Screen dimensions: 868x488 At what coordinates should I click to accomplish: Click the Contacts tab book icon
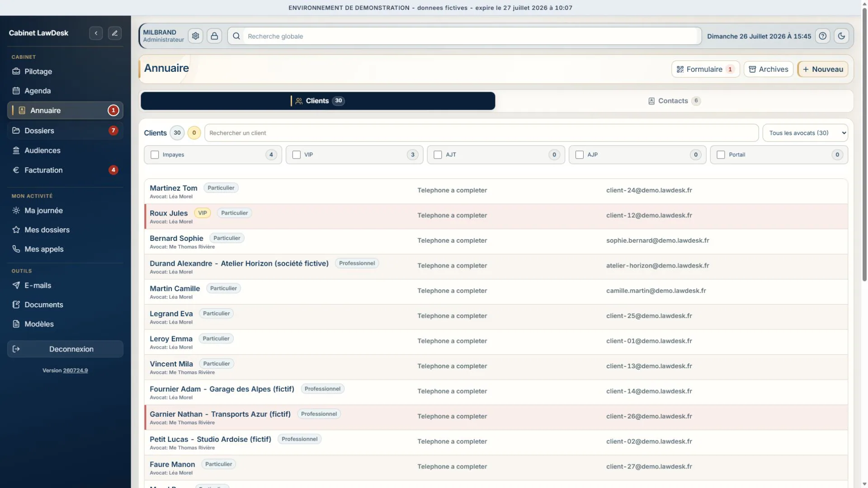click(x=651, y=101)
